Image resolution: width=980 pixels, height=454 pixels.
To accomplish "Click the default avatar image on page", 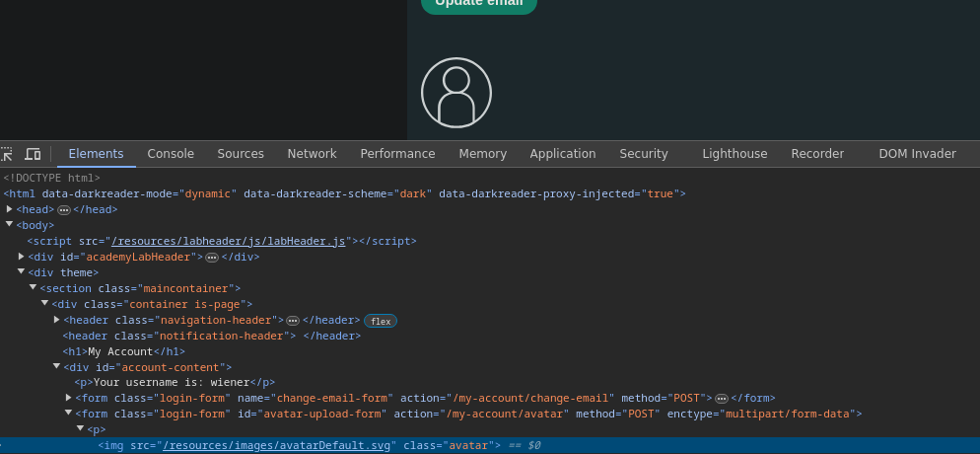I will pos(456,93).
